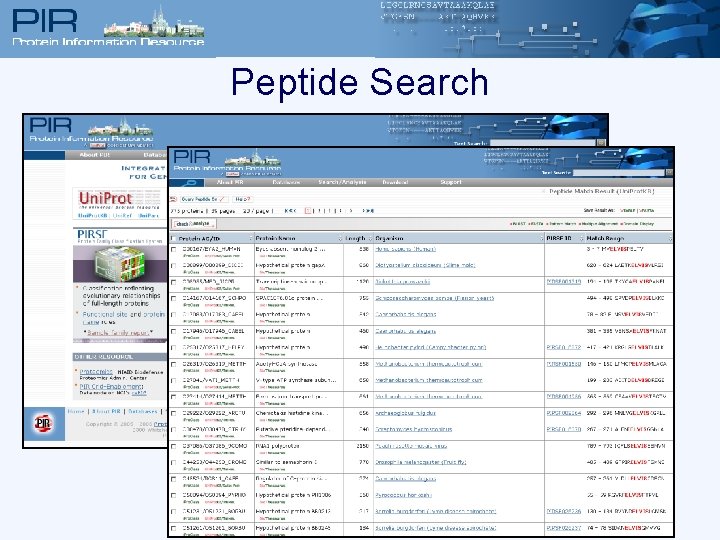Click the Help button beside Query Peptide
The width and height of the screenshot is (720, 540).
[x=242, y=199]
